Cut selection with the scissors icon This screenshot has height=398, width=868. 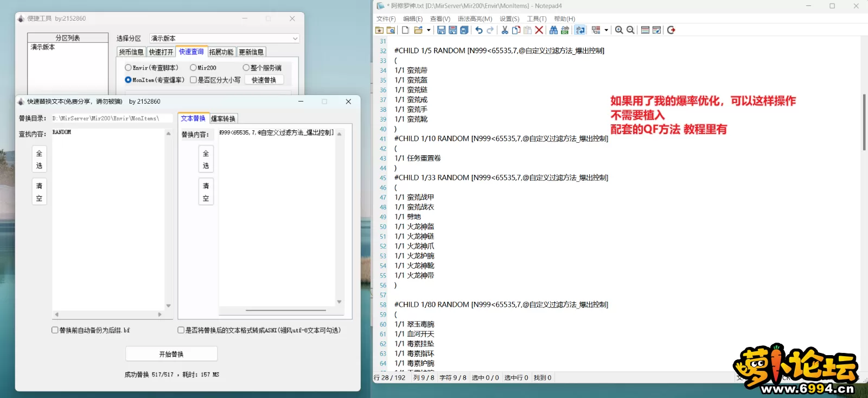(505, 30)
